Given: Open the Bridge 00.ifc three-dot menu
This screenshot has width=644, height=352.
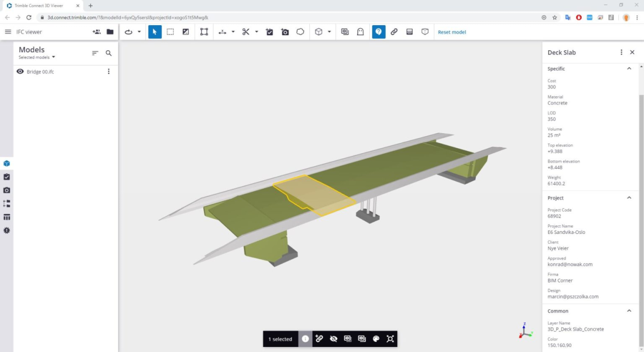Looking at the screenshot, I should coord(109,71).
